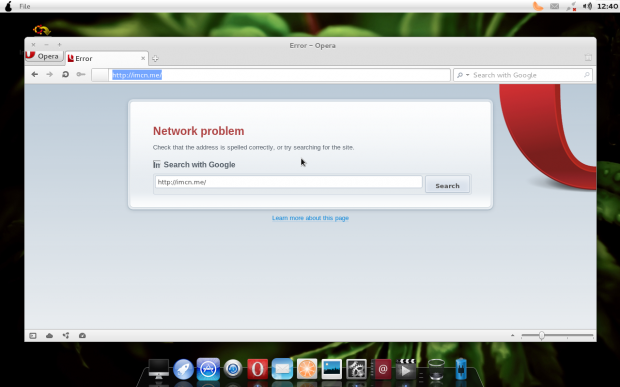Click the site badge left of the address

100,75
